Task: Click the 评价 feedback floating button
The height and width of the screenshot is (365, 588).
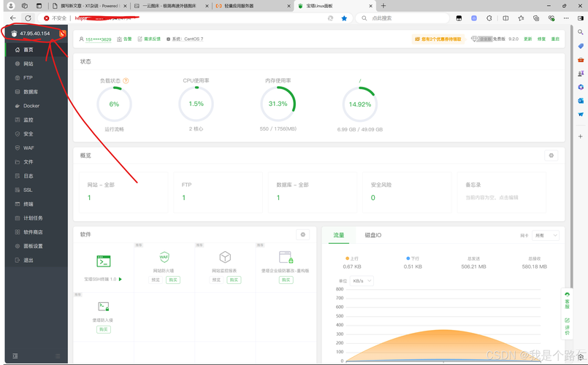Action: click(x=567, y=326)
